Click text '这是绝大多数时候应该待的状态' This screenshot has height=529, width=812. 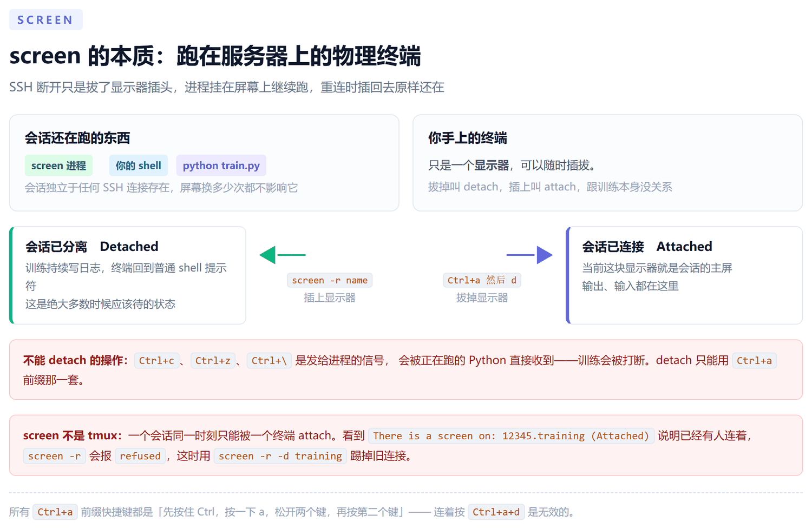pos(100,304)
